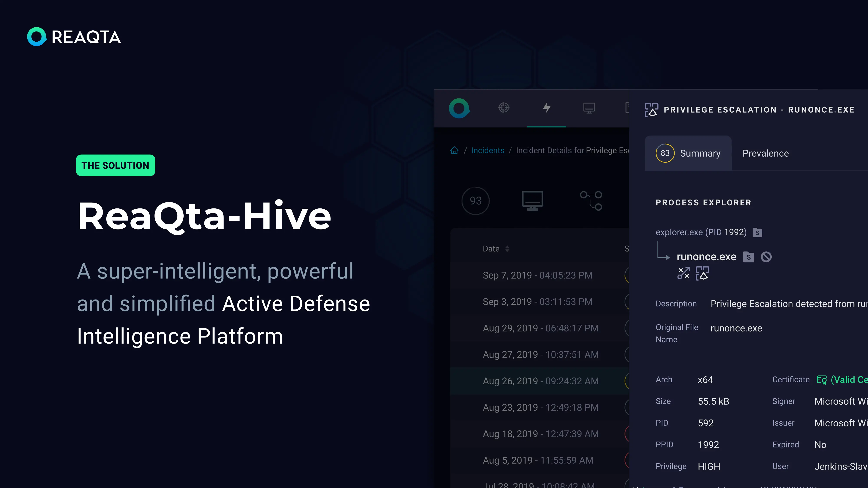Click the Issuer value Microsoft
The height and width of the screenshot is (488, 868).
(841, 423)
